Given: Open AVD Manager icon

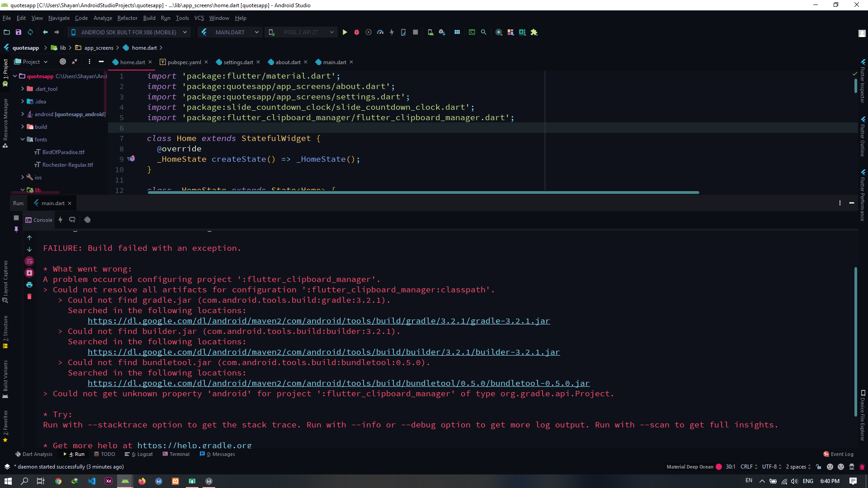Looking at the screenshot, I should (430, 33).
